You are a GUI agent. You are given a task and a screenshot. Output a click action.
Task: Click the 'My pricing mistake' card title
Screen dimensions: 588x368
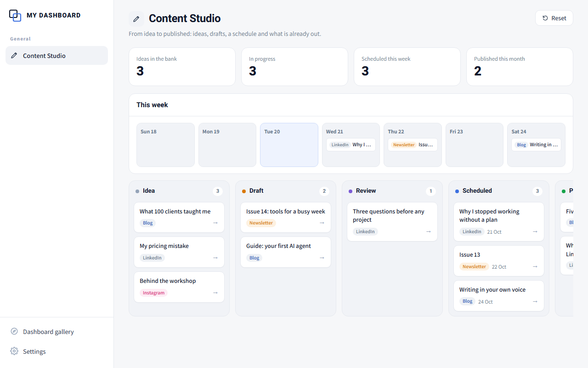[164, 246]
